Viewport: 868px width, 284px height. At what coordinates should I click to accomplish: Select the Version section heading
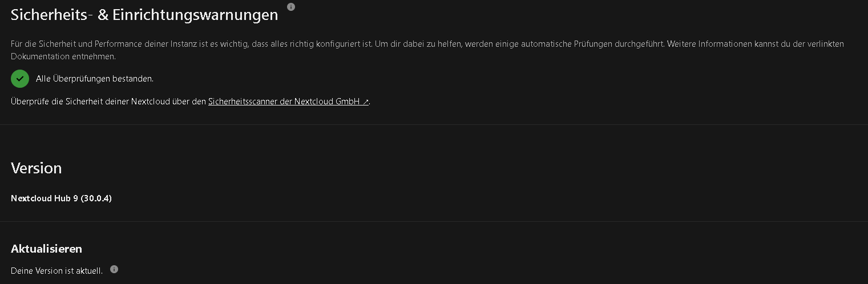36,168
